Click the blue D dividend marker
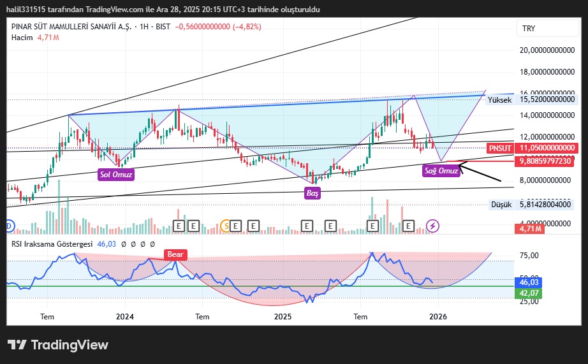The image size is (588, 364). pos(10,226)
